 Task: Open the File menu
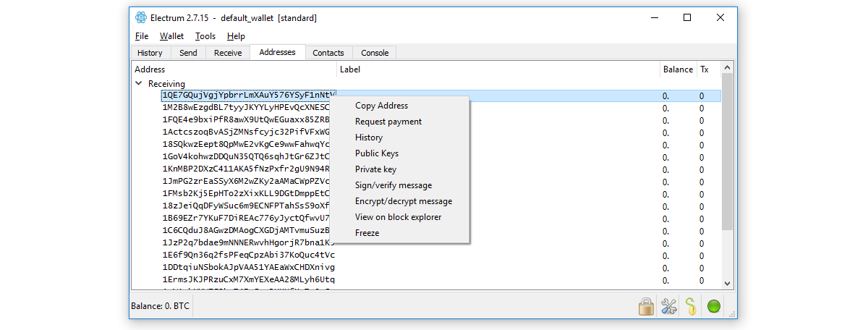pyautogui.click(x=142, y=36)
